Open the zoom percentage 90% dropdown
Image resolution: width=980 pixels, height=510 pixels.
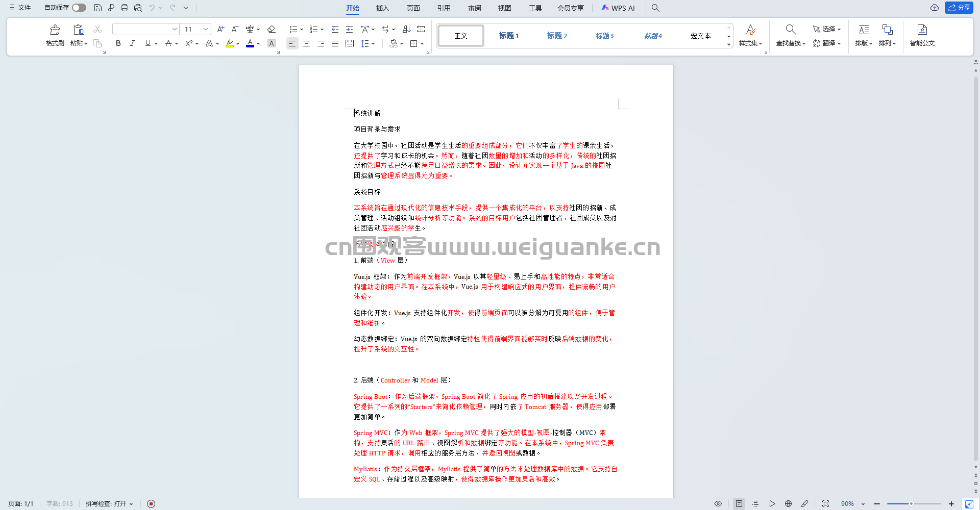coord(863,504)
